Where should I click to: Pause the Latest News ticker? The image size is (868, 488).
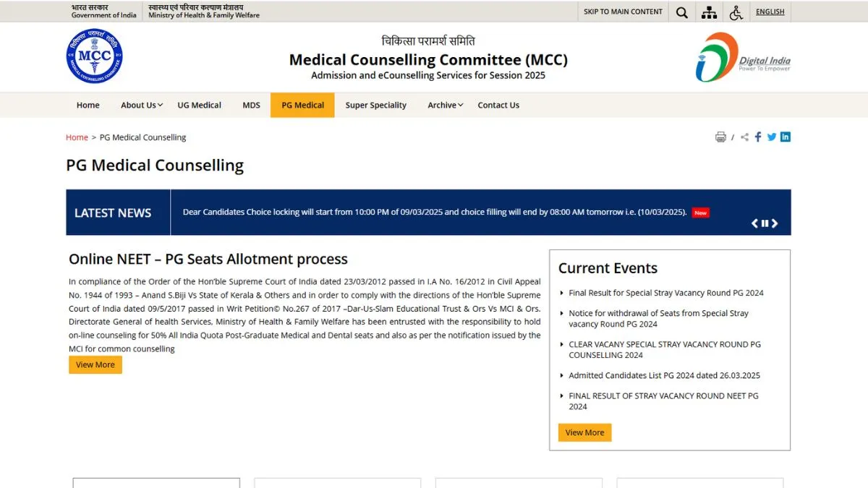pyautogui.click(x=765, y=223)
